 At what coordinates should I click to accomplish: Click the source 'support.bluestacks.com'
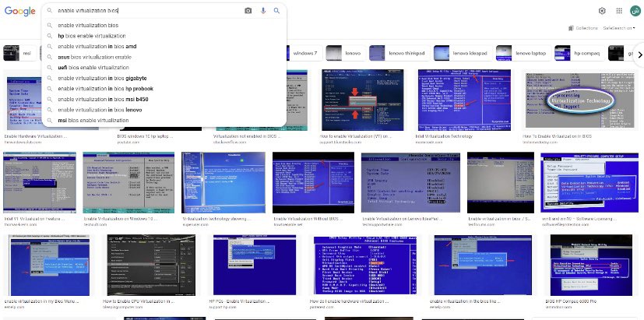(341, 142)
